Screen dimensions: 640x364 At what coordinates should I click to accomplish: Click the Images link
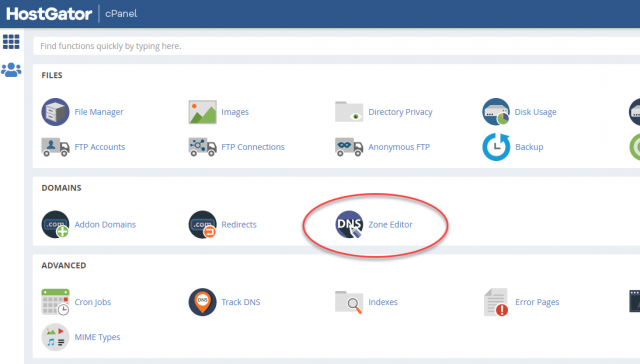(x=235, y=112)
